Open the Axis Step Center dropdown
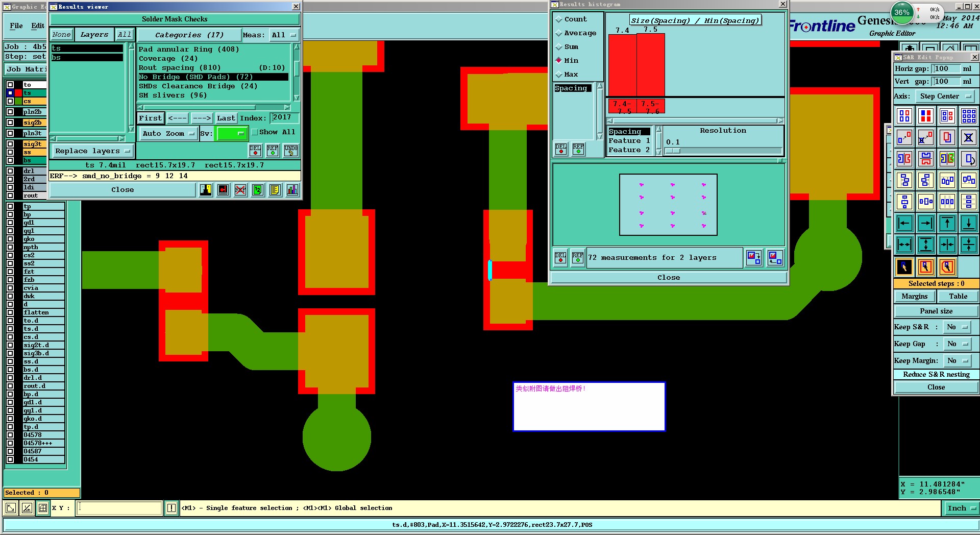Screen dimensions: 980x535 945,96
